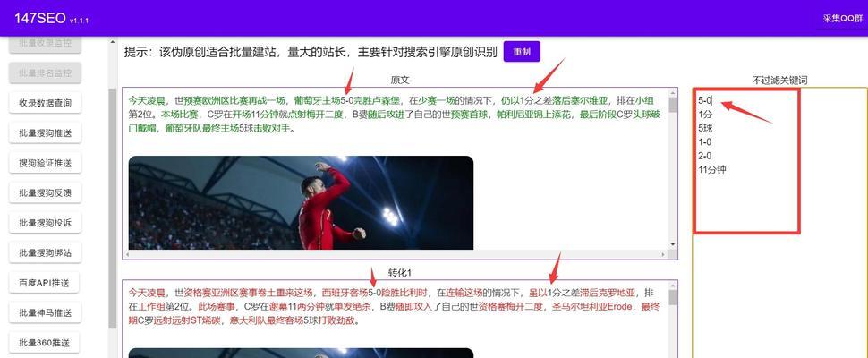
Task: Select 批量搜狗反馈 sidebar item
Action: coord(46,192)
